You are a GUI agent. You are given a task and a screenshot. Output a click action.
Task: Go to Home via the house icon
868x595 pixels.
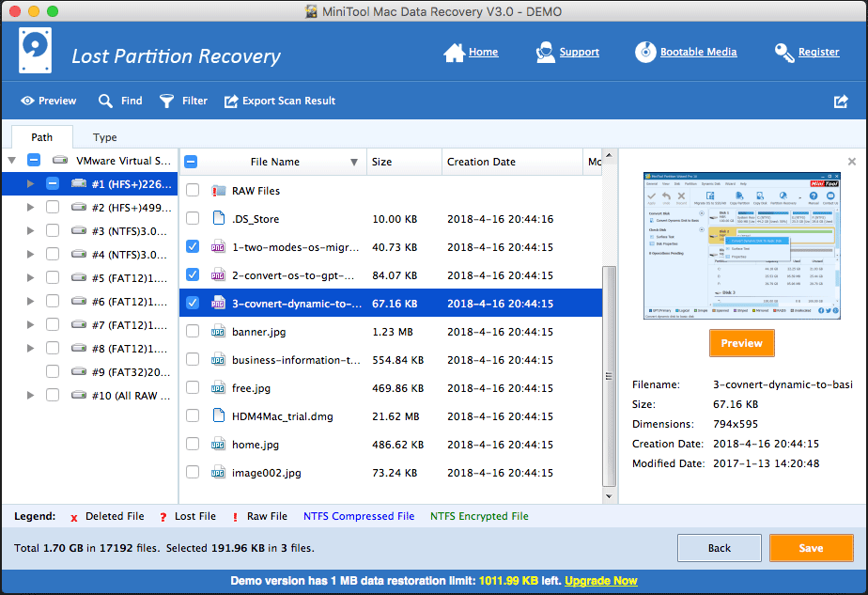pyautogui.click(x=452, y=52)
